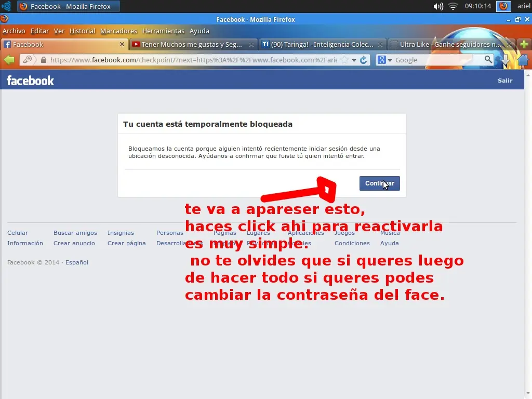Click Firefox taskbar entry in top panel
The width and height of the screenshot is (532, 399).
click(68, 6)
